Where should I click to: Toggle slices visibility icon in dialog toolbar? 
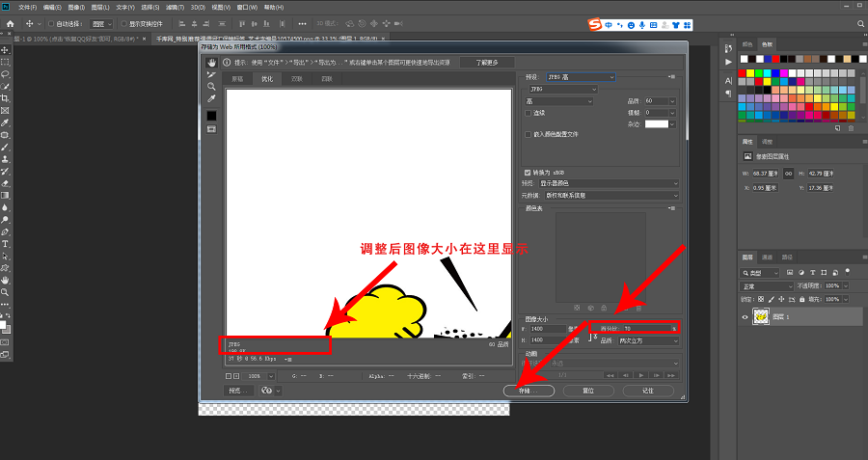[211, 128]
